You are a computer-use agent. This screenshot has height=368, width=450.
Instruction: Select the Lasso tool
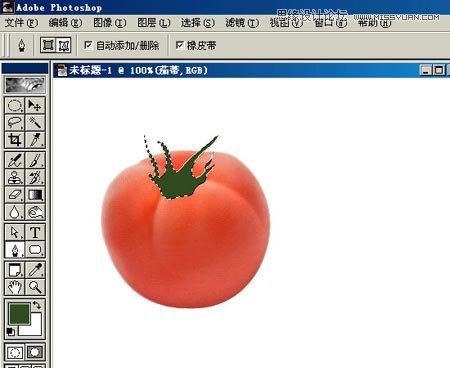(15, 122)
